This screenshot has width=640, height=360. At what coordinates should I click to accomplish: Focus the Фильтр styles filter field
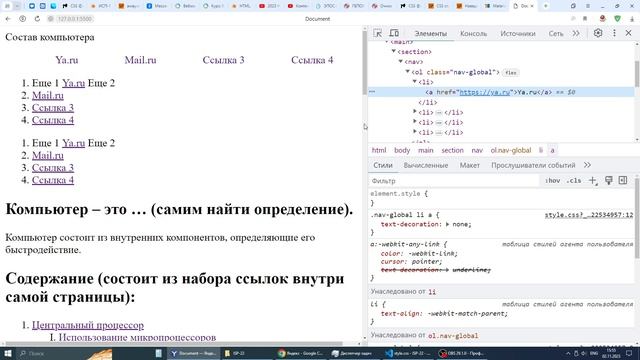coord(455,180)
